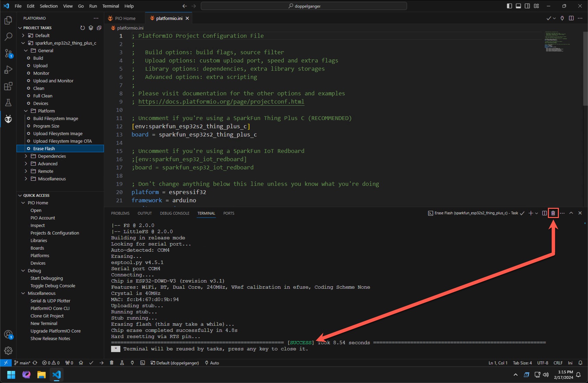Click the doppelganger command center search box
This screenshot has width=588, height=383.
304,6
